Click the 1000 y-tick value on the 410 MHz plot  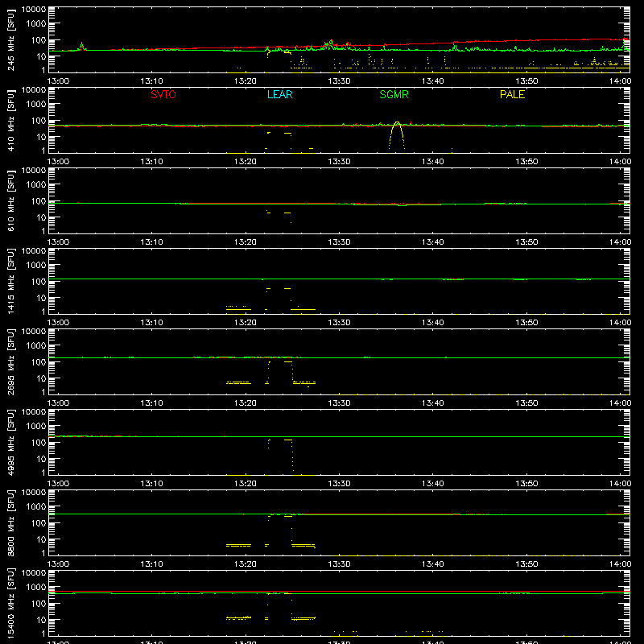pyautogui.click(x=36, y=105)
